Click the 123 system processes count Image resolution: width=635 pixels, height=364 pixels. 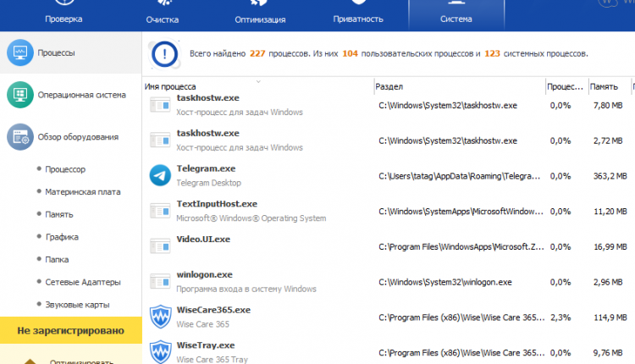(x=492, y=53)
